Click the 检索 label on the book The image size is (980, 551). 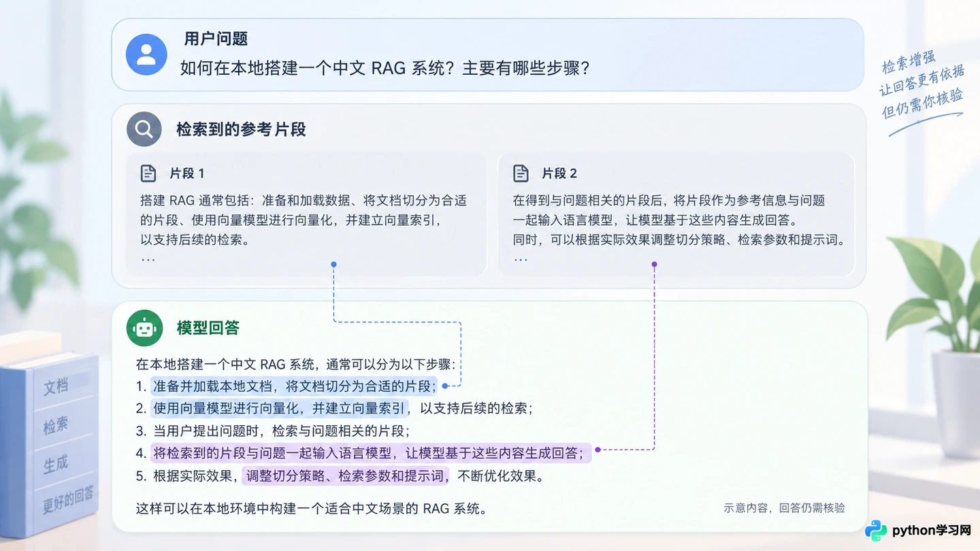(55, 426)
